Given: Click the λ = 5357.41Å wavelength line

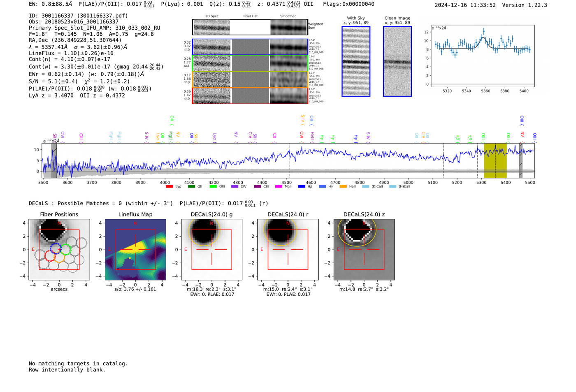Looking at the screenshot, I should tap(78, 47).
